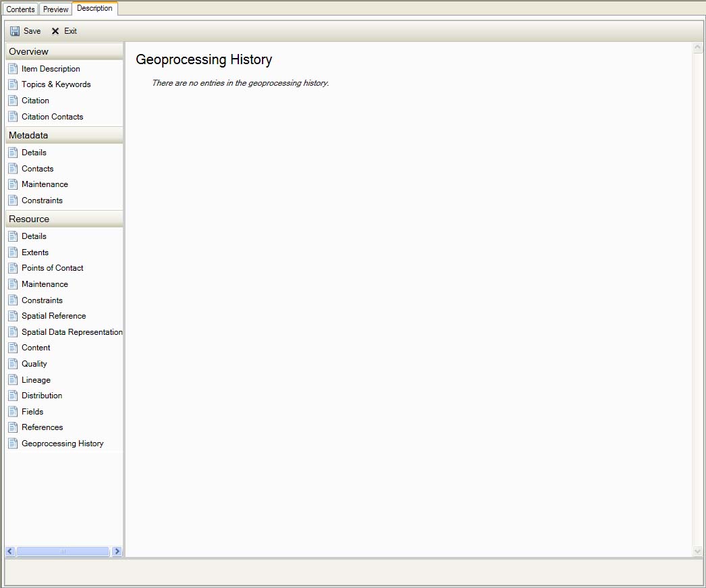706x588 pixels.
Task: Open Topics & Keywords page
Action: pos(56,84)
